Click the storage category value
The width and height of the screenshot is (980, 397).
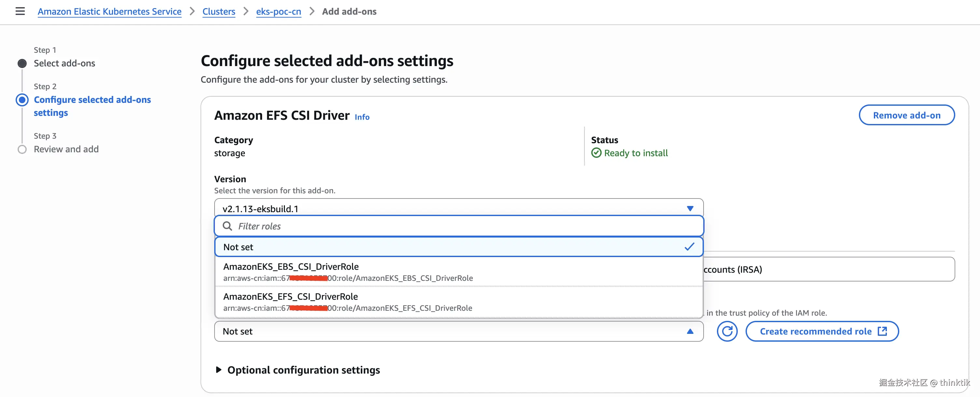pos(230,153)
